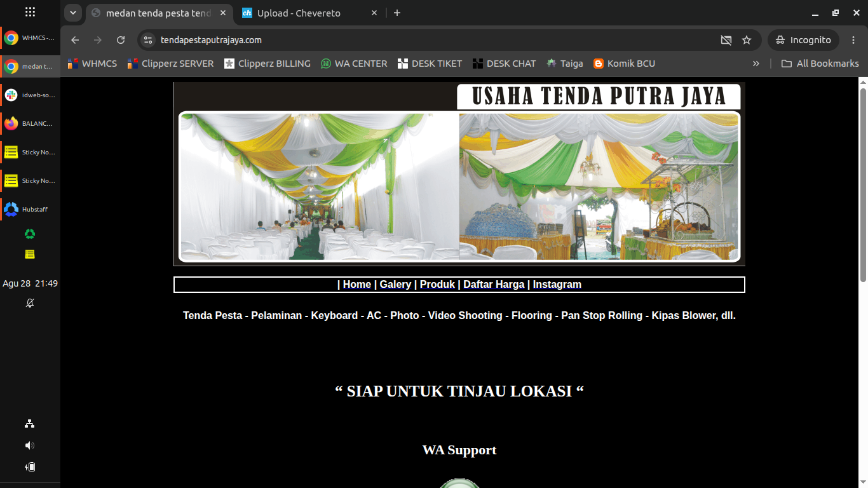868x488 pixels.
Task: Open the Produk navigation link
Action: [x=437, y=285]
